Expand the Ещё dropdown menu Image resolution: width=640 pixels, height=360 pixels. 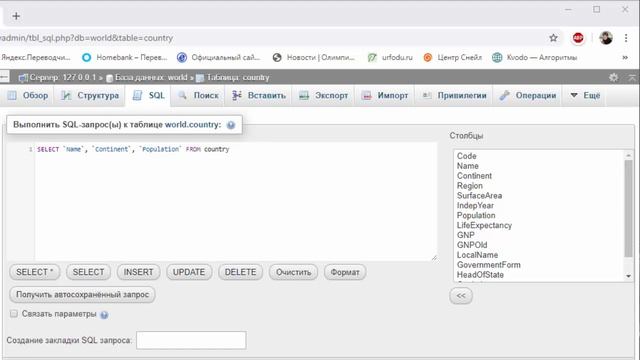click(x=585, y=96)
